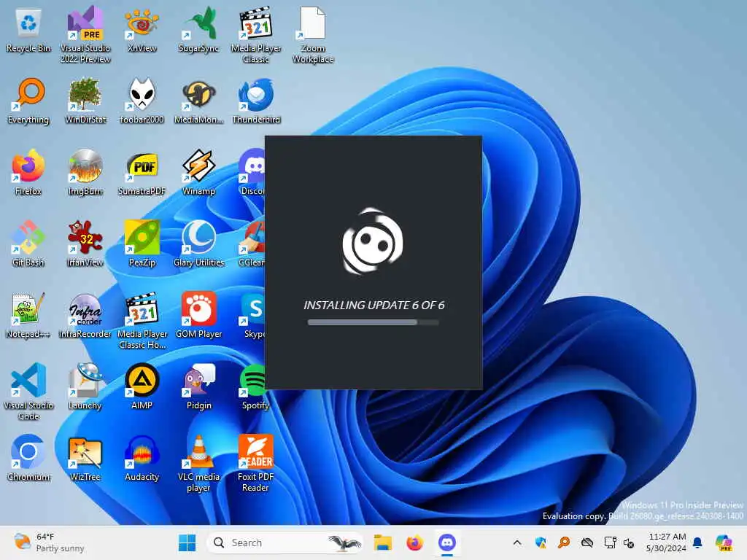Select the Skype desktop icon
The height and width of the screenshot is (560, 747).
253,315
